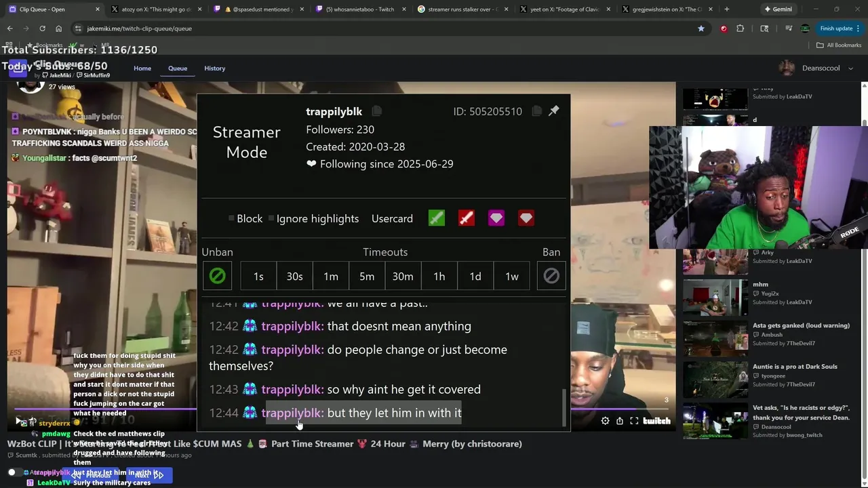Image resolution: width=868 pixels, height=488 pixels.
Task: Click the Finish update button
Action: click(836, 28)
